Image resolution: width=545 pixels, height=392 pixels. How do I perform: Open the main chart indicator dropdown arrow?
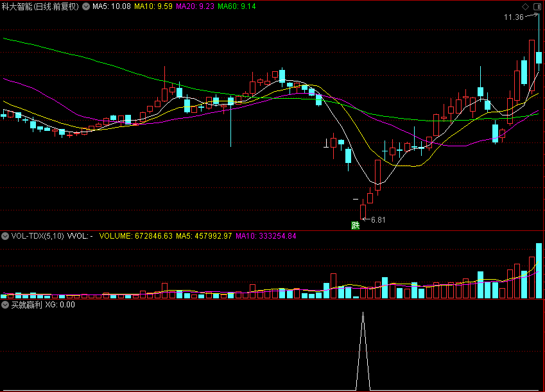(x=86, y=6)
